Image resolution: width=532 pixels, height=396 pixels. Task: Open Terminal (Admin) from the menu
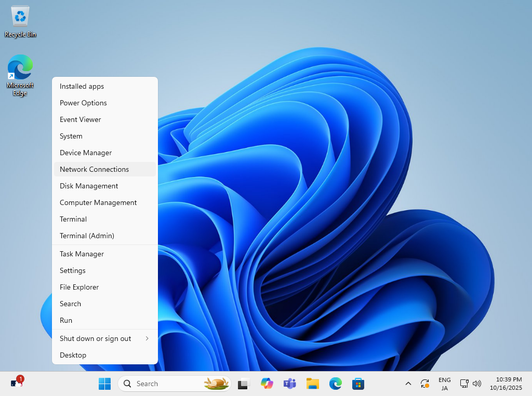pos(87,236)
